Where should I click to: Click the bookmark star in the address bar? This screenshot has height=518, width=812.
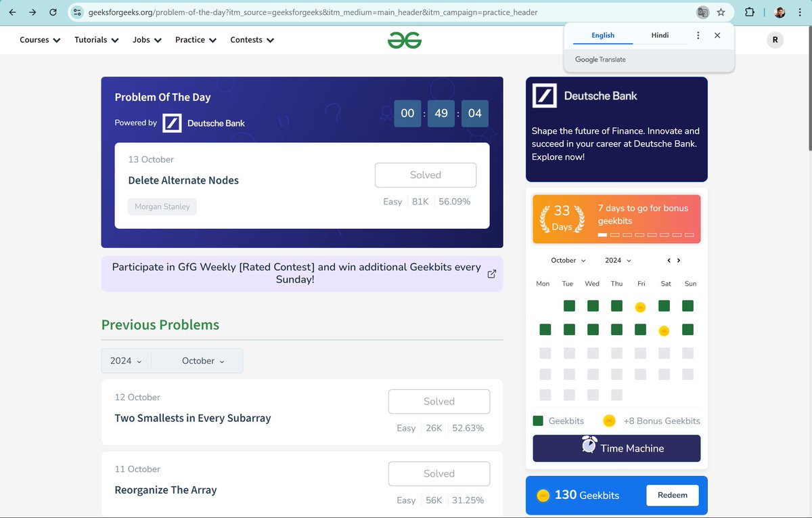click(721, 12)
